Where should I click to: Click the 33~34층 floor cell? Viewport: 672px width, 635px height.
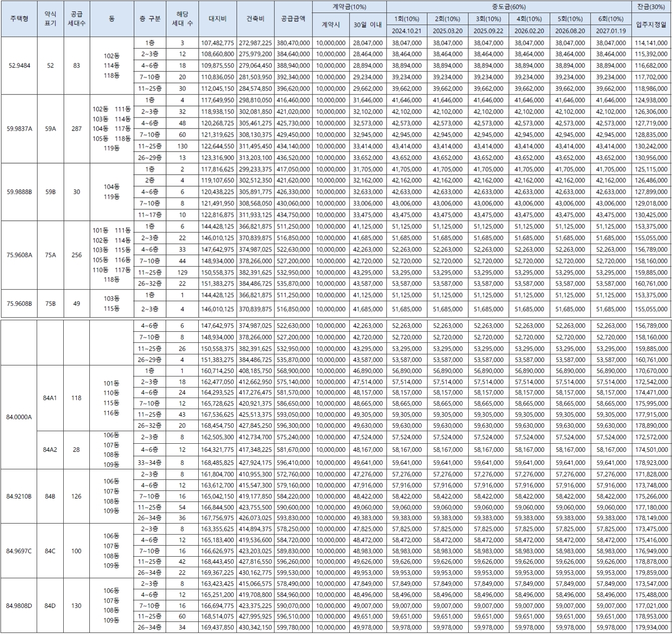150,462
